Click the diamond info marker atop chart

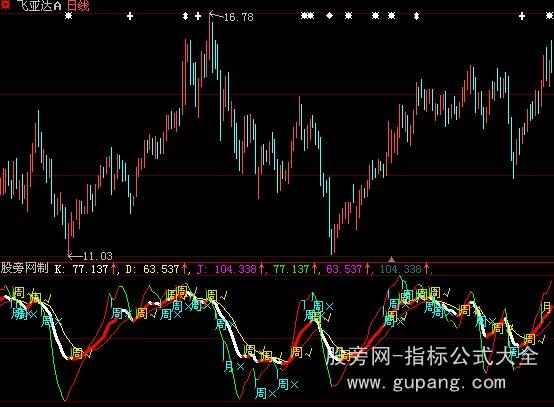point(329,16)
